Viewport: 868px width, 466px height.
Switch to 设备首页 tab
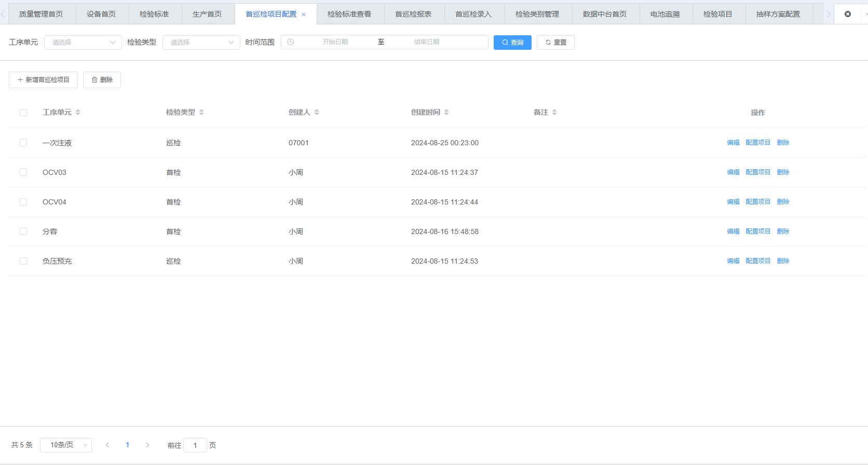(x=101, y=14)
